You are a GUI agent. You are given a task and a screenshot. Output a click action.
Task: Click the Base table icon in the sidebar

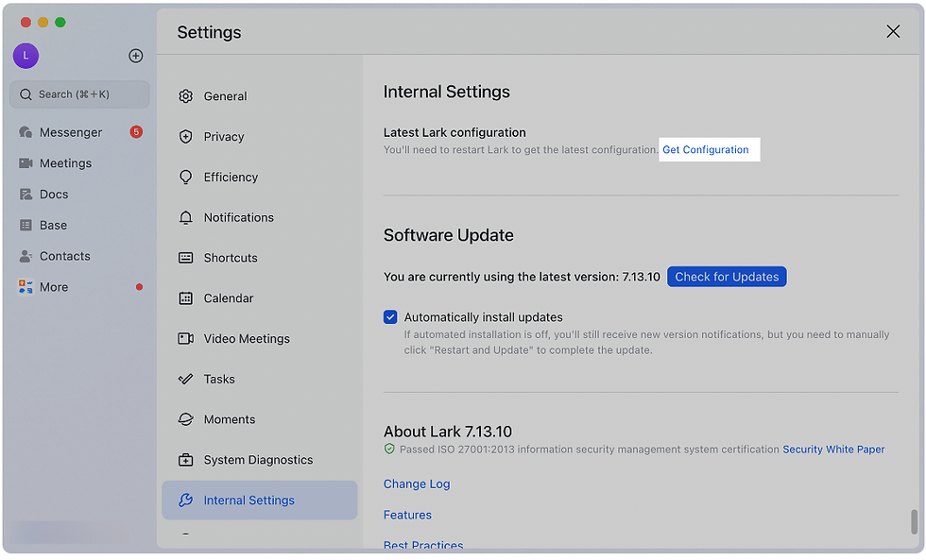(x=26, y=225)
